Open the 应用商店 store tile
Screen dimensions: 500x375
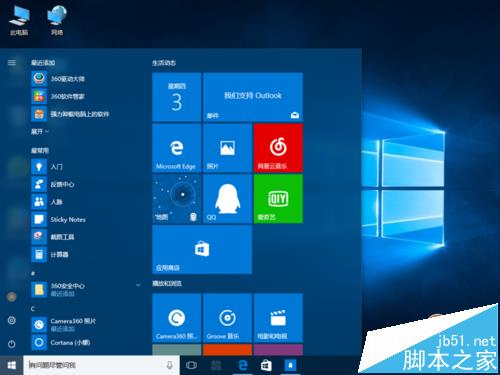[x=202, y=249]
